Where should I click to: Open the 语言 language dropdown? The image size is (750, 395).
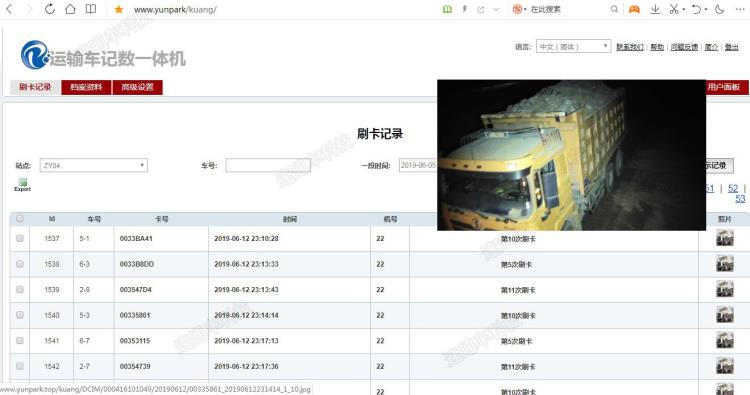click(x=574, y=46)
